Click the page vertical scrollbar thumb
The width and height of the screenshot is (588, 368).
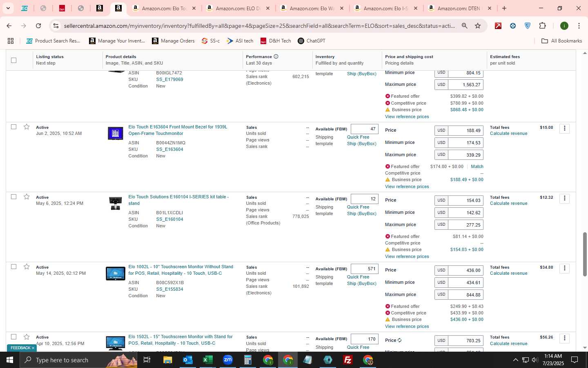pos(585,254)
